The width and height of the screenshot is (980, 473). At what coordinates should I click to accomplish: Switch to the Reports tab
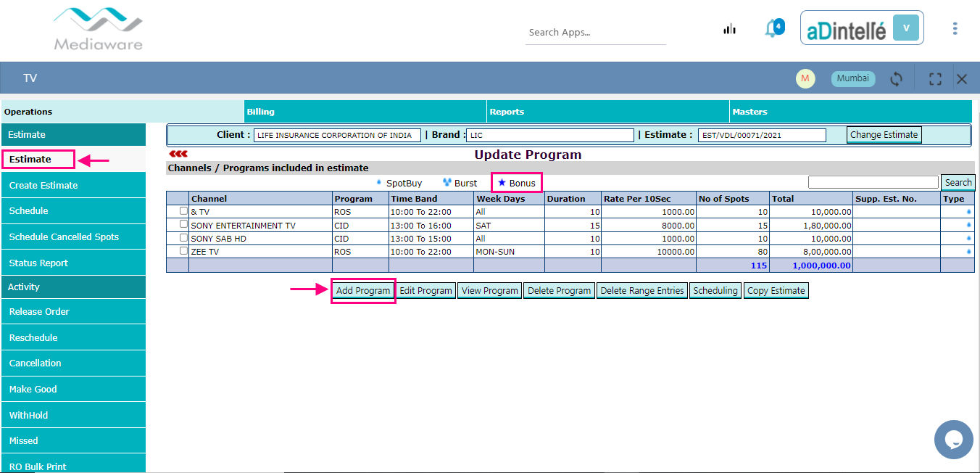click(608, 112)
